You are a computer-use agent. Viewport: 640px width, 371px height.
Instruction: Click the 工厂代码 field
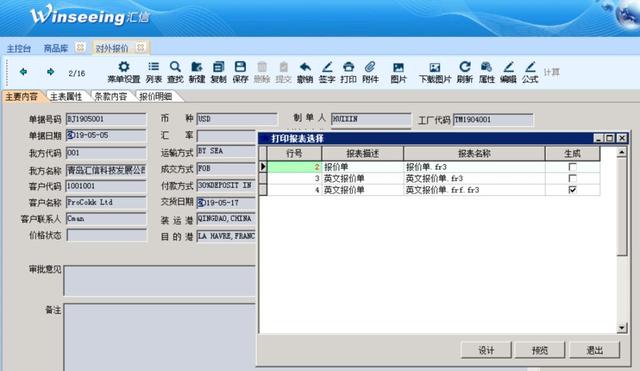coord(493,120)
